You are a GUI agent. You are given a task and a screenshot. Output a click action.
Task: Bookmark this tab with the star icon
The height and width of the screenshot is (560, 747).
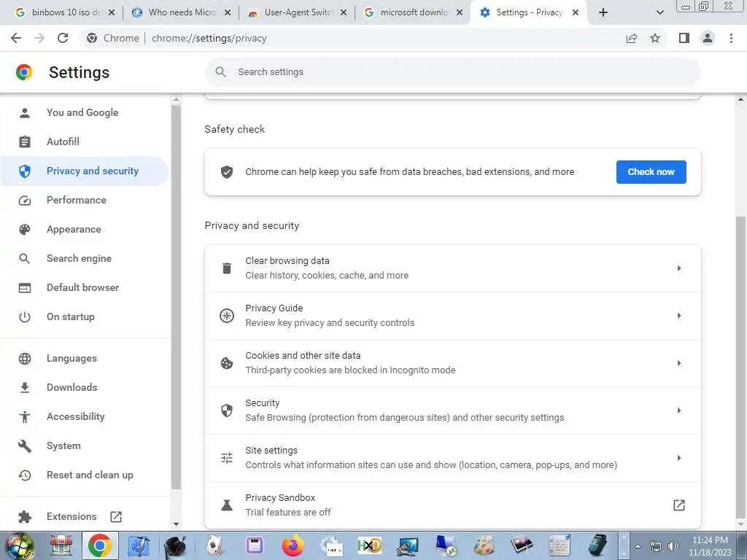(x=655, y=38)
